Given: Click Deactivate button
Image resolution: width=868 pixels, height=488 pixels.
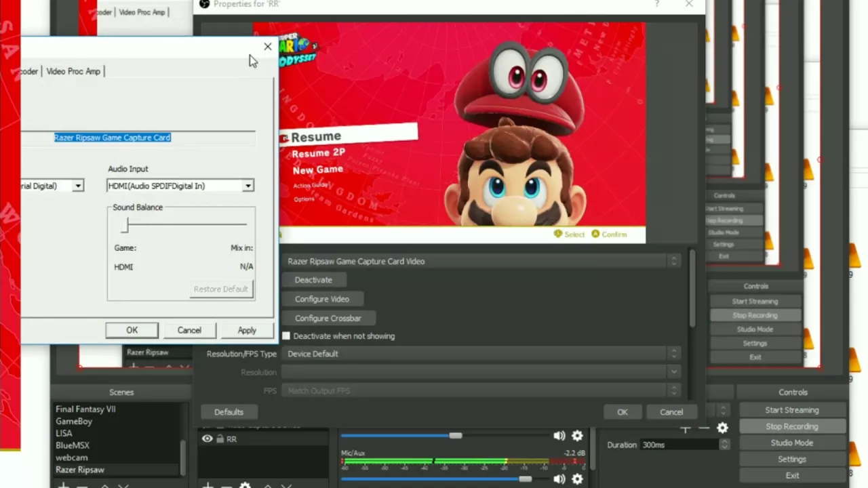Looking at the screenshot, I should pos(313,280).
